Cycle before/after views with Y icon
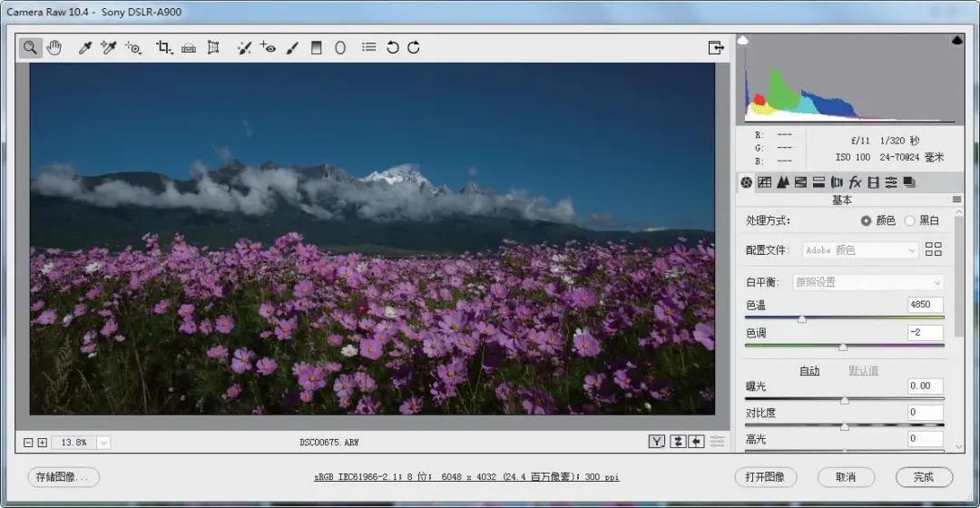Viewport: 980px width, 508px height. pyautogui.click(x=657, y=442)
